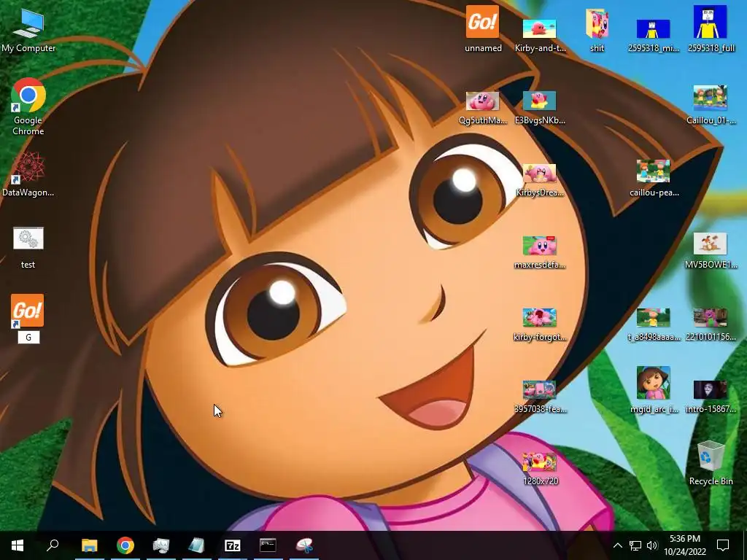Select the t_a8498aaaa... image file
The image size is (747, 560).
[654, 324]
